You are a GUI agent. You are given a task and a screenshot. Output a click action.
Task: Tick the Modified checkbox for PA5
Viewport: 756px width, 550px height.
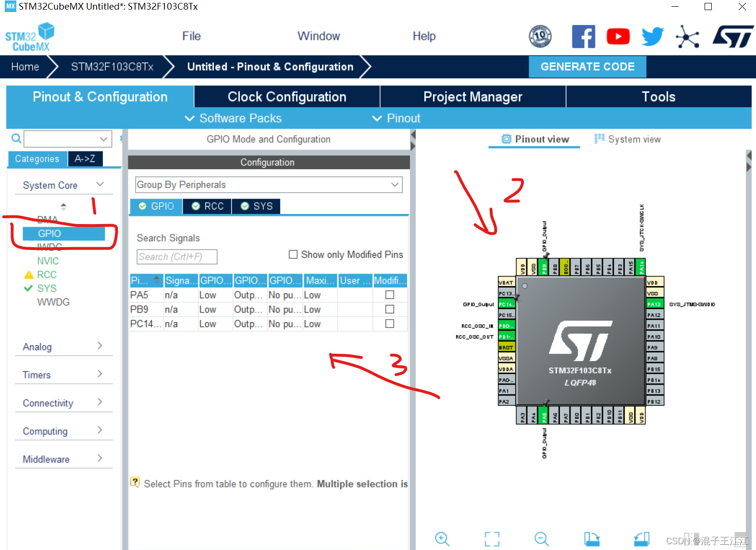(x=390, y=295)
